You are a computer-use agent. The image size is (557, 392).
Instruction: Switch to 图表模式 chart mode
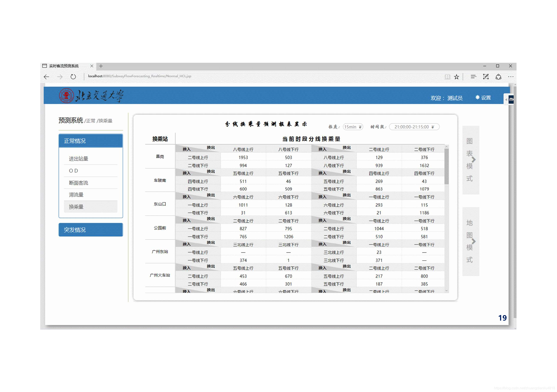pyautogui.click(x=470, y=160)
